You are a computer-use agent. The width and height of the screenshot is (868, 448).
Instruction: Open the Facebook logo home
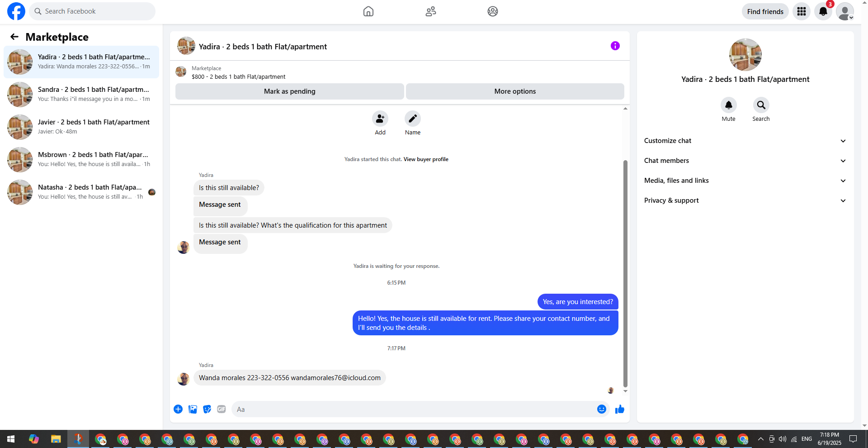click(x=16, y=11)
